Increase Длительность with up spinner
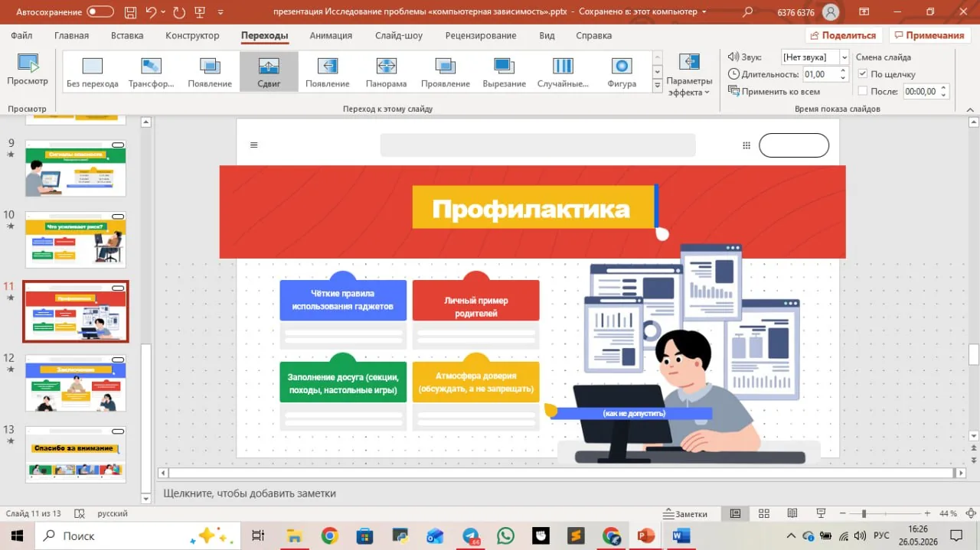The height and width of the screenshot is (550, 980). (x=844, y=70)
